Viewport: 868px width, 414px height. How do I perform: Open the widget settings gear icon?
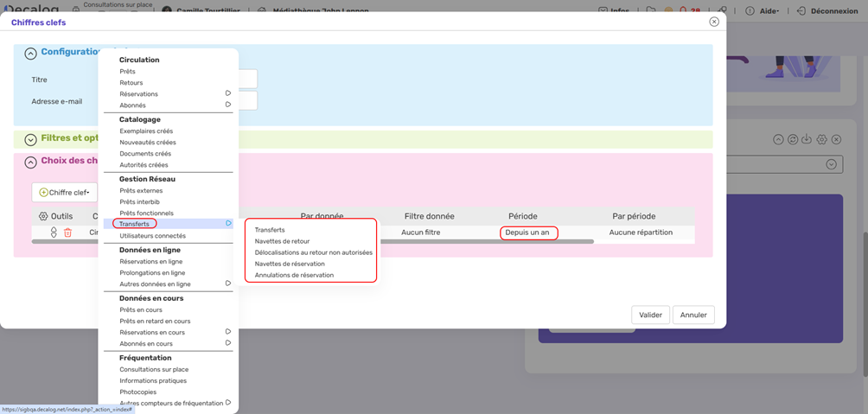click(x=821, y=139)
